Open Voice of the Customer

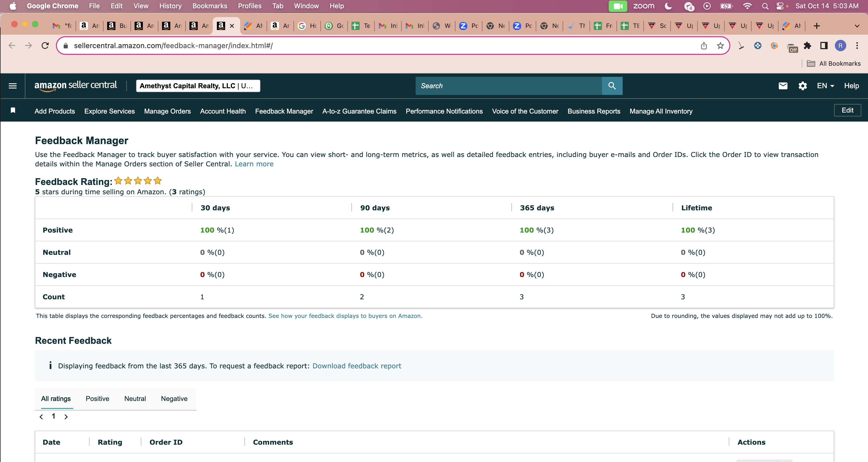point(525,111)
